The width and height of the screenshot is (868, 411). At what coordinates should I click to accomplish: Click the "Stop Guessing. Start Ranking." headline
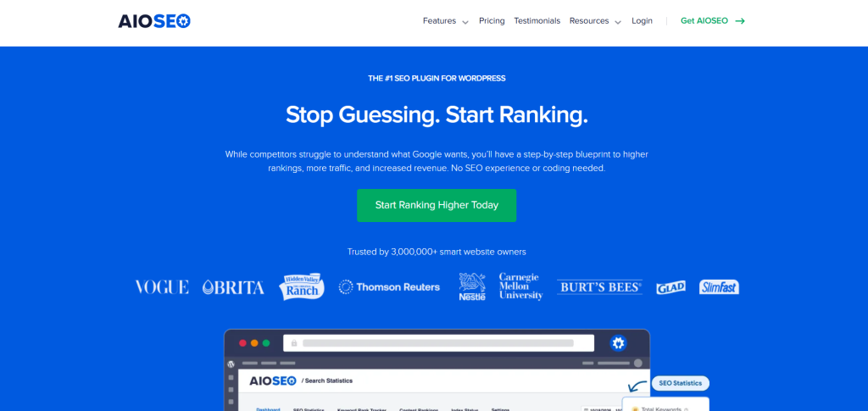click(x=437, y=115)
